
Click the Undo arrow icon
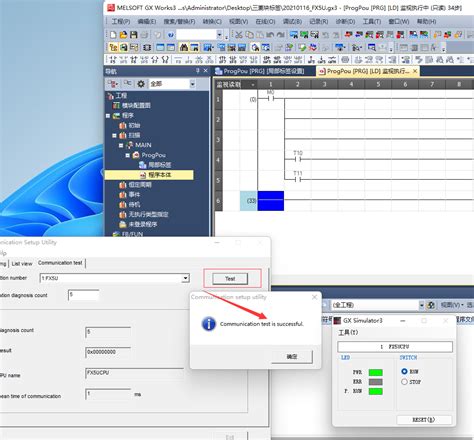tap(270, 35)
